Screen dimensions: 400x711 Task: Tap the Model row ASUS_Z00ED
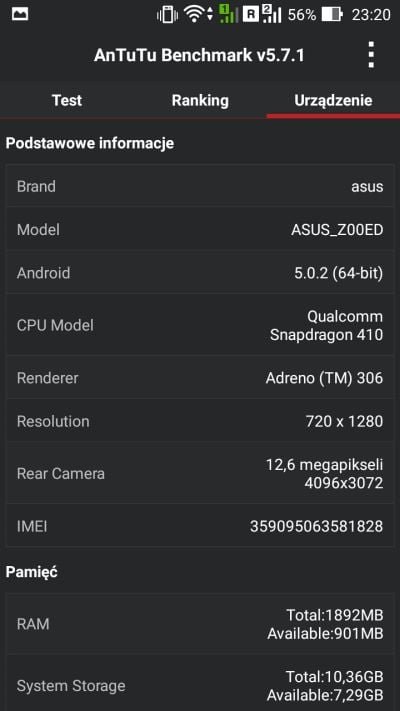[x=200, y=229]
